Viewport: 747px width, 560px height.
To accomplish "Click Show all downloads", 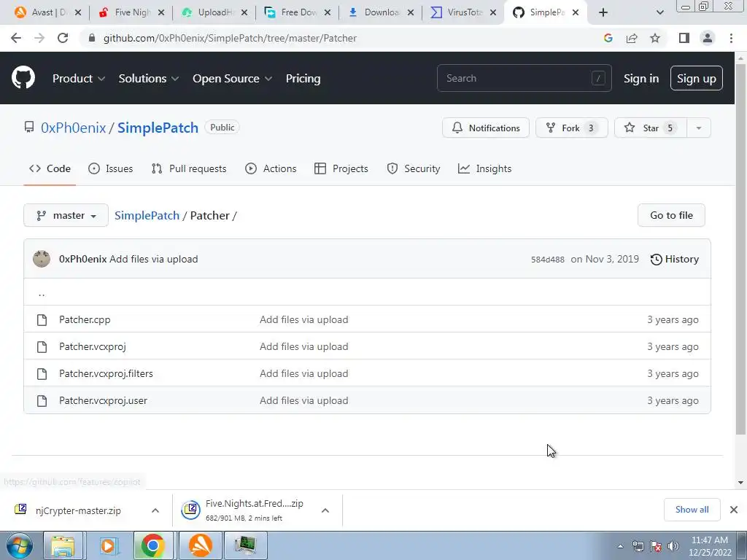I will [x=692, y=510].
